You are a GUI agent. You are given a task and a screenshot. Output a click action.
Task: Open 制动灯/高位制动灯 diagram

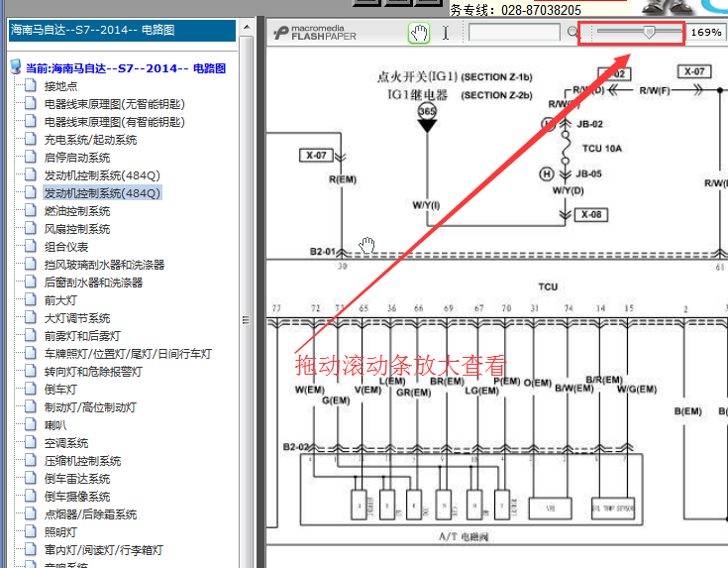coord(90,407)
